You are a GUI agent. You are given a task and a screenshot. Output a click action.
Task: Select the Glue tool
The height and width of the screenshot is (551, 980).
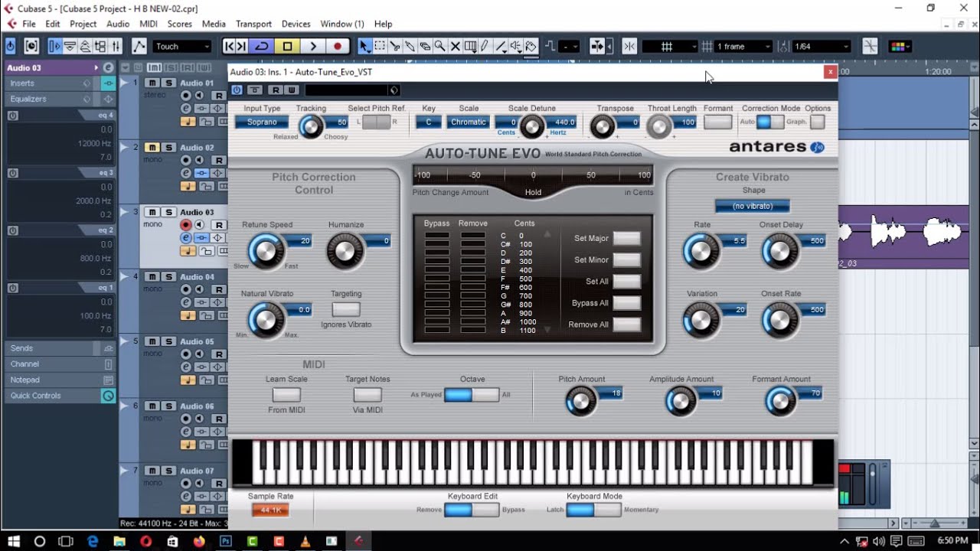(410, 47)
